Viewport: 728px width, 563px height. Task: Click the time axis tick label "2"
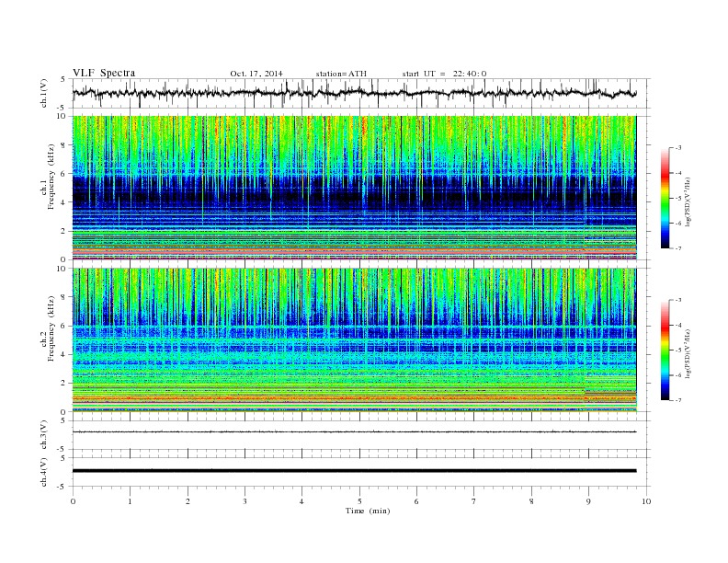pos(188,501)
